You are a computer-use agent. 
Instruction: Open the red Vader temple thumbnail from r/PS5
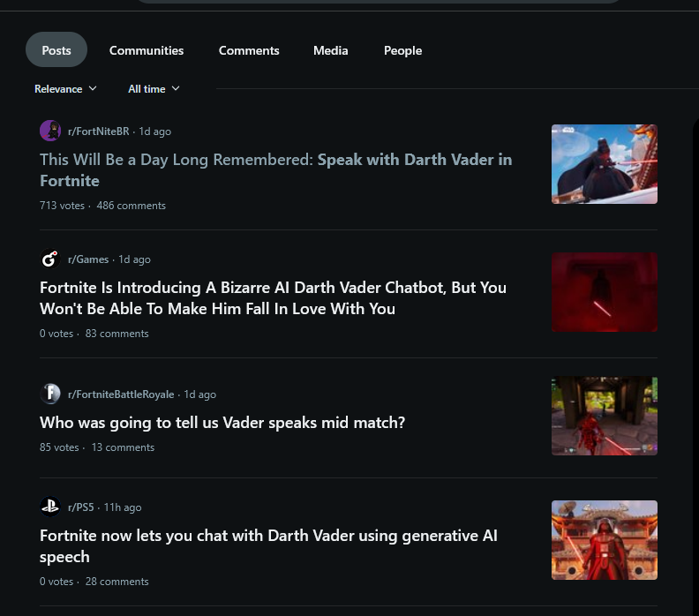(604, 540)
